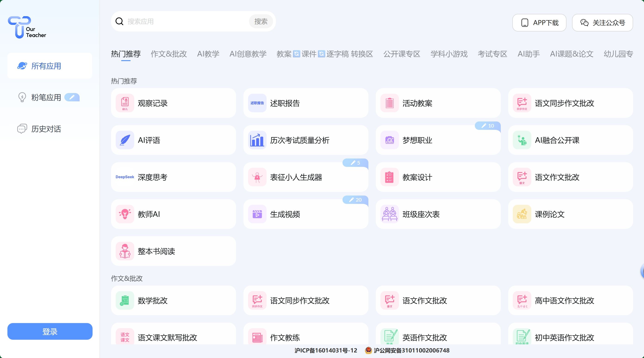Open the 数学批改 calculator icon
This screenshot has width=644, height=358.
pyautogui.click(x=125, y=301)
